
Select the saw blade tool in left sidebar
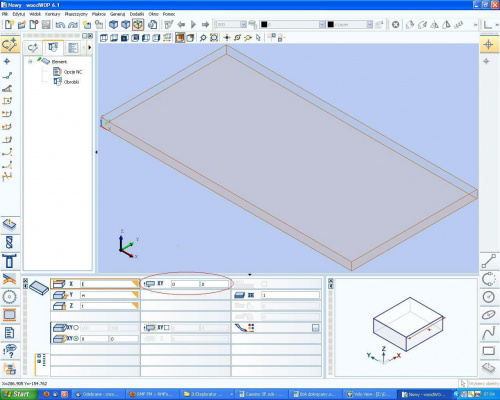point(9,296)
